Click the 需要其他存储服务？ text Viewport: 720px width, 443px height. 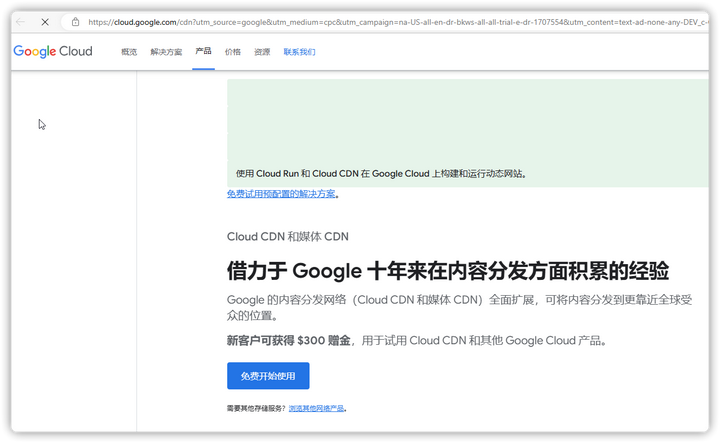[257, 408]
